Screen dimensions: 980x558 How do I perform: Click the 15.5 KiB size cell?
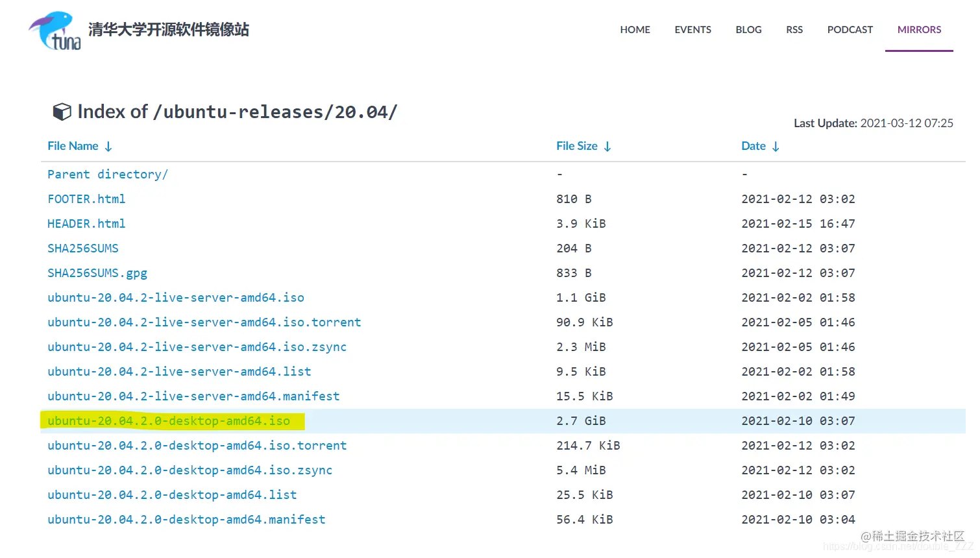[x=584, y=396]
